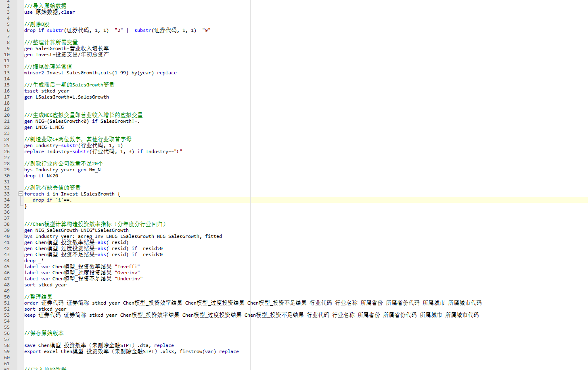The image size is (588, 370).
Task: Click the use command on line 3
Action: (x=28, y=12)
